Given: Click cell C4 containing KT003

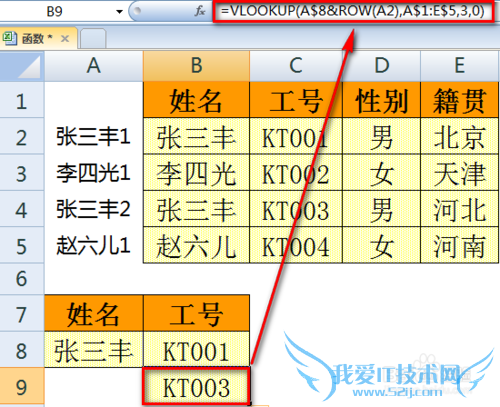Looking at the screenshot, I should (x=296, y=209).
